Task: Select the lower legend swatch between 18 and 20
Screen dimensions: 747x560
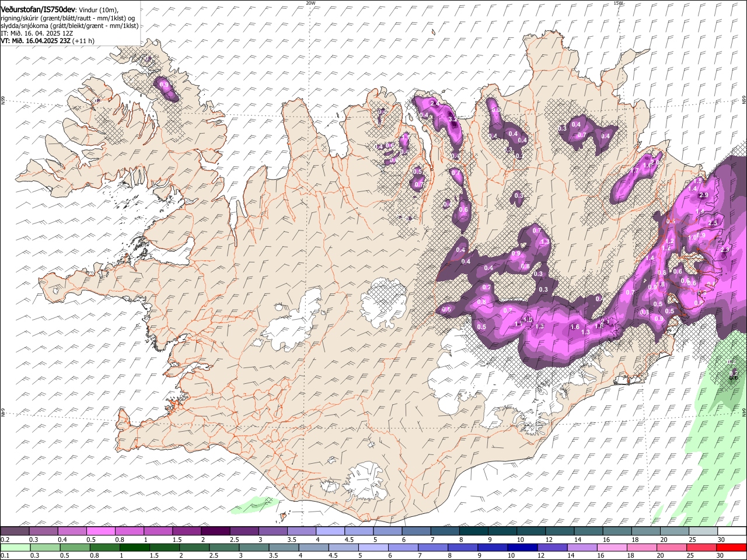Action: tap(641, 547)
